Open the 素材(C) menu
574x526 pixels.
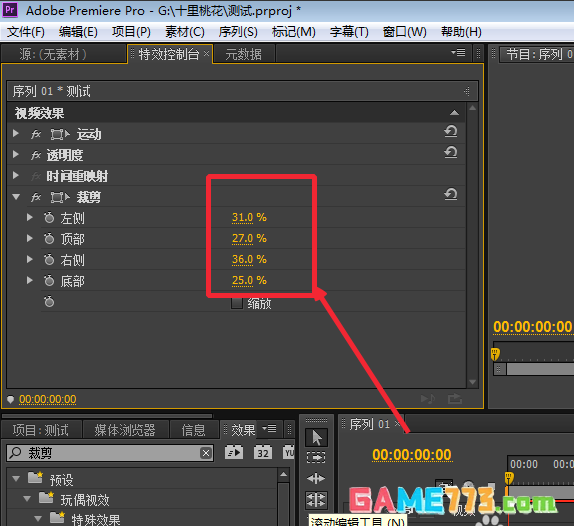pyautogui.click(x=185, y=32)
